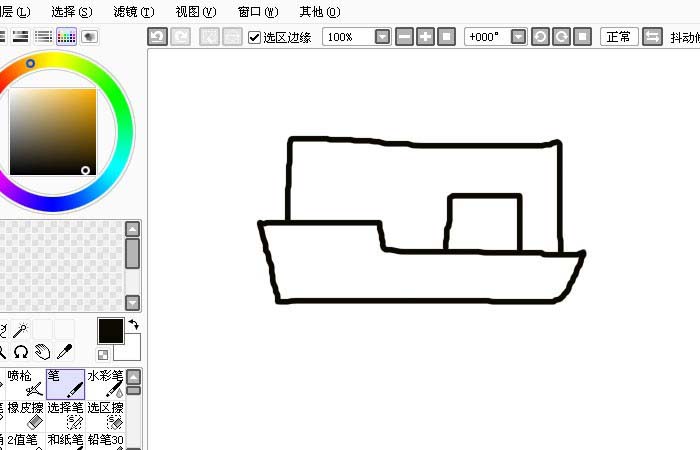Click the Rotate view tool icon
This screenshot has height=450, width=700.
tap(21, 351)
